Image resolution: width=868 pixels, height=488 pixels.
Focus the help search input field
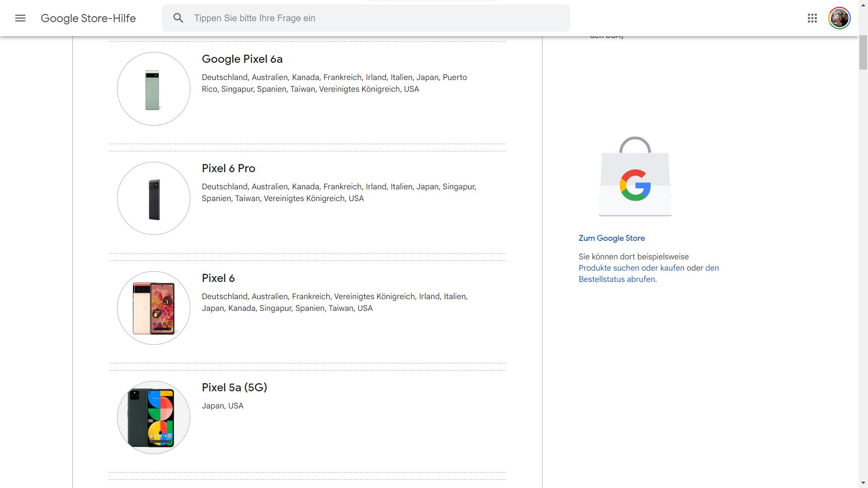click(x=375, y=18)
